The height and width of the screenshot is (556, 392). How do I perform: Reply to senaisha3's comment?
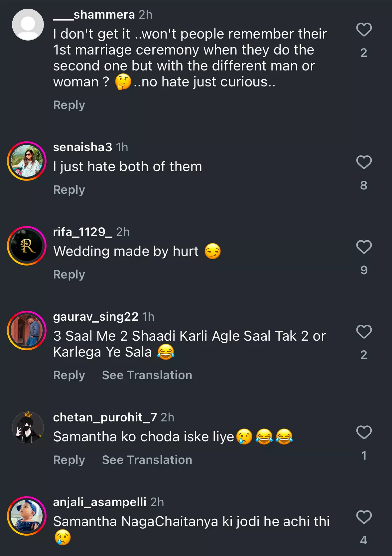(x=69, y=190)
